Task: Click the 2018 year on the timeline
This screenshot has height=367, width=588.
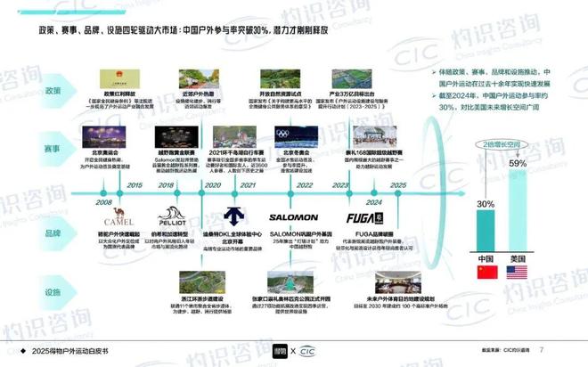Action: pos(166,185)
